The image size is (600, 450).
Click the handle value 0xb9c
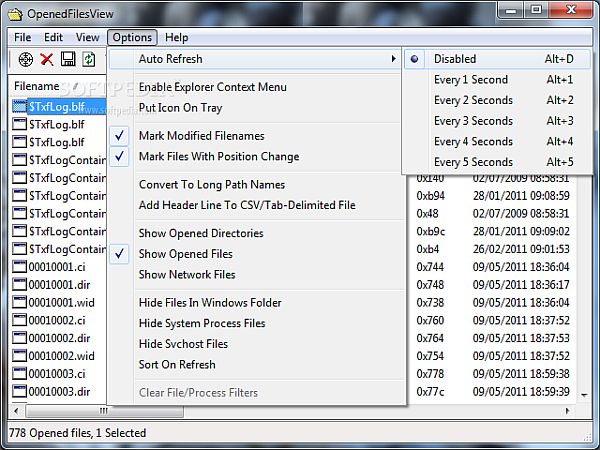coord(430,231)
